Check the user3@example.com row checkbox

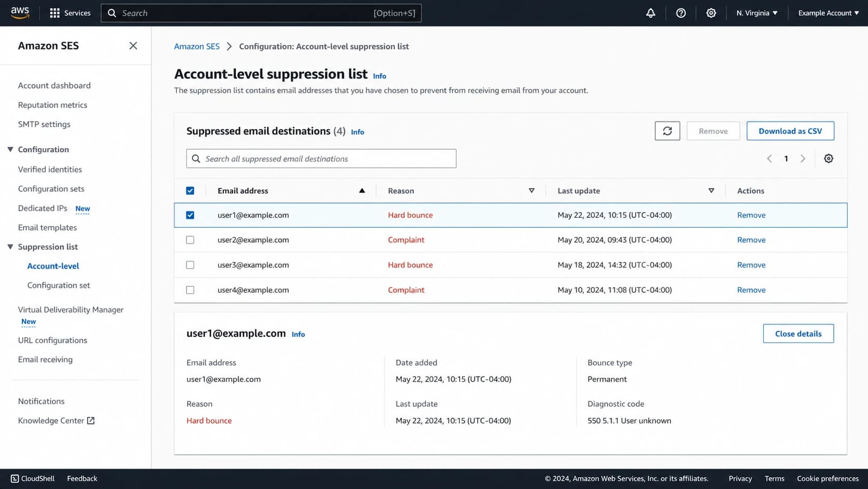(x=190, y=265)
